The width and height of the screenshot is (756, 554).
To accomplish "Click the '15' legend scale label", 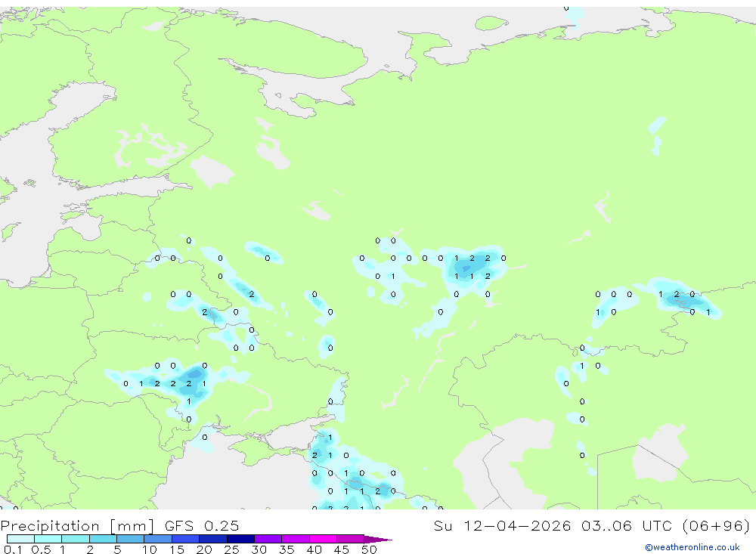I will [177, 549].
